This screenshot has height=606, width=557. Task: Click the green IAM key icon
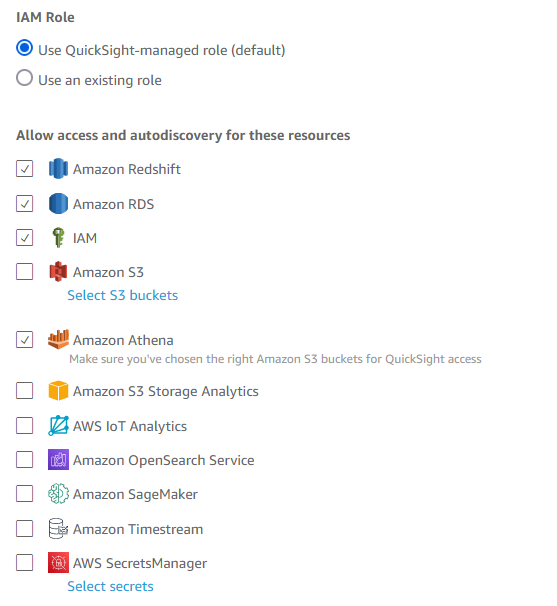[58, 237]
